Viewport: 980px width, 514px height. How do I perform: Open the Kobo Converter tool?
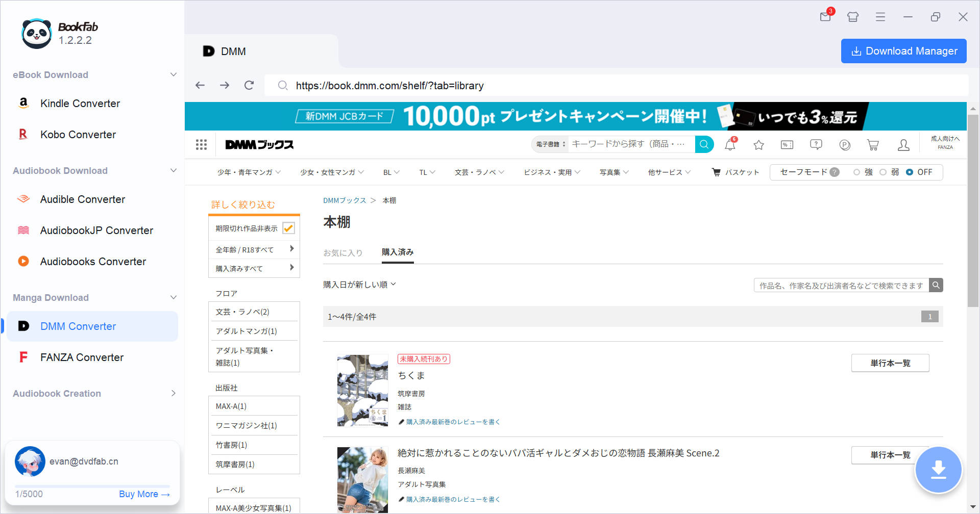tap(78, 134)
